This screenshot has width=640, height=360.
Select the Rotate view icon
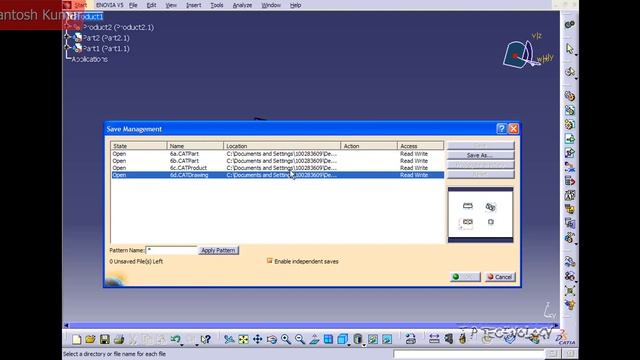point(272,339)
